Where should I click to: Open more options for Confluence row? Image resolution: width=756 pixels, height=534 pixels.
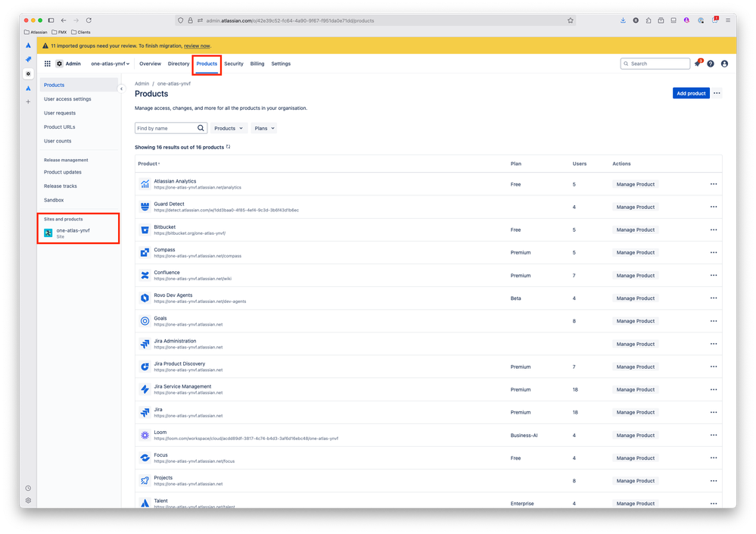point(714,276)
